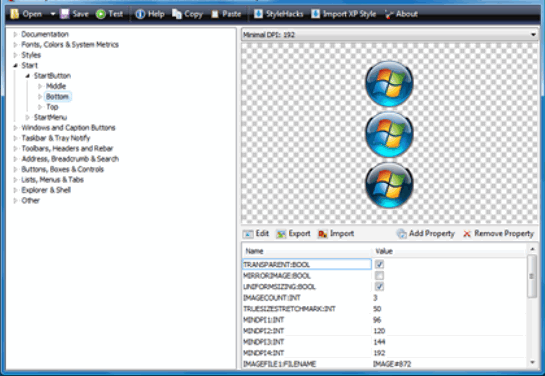Click the Paste clipboard icon
Image resolution: width=545 pixels, height=376 pixels.
coord(215,14)
